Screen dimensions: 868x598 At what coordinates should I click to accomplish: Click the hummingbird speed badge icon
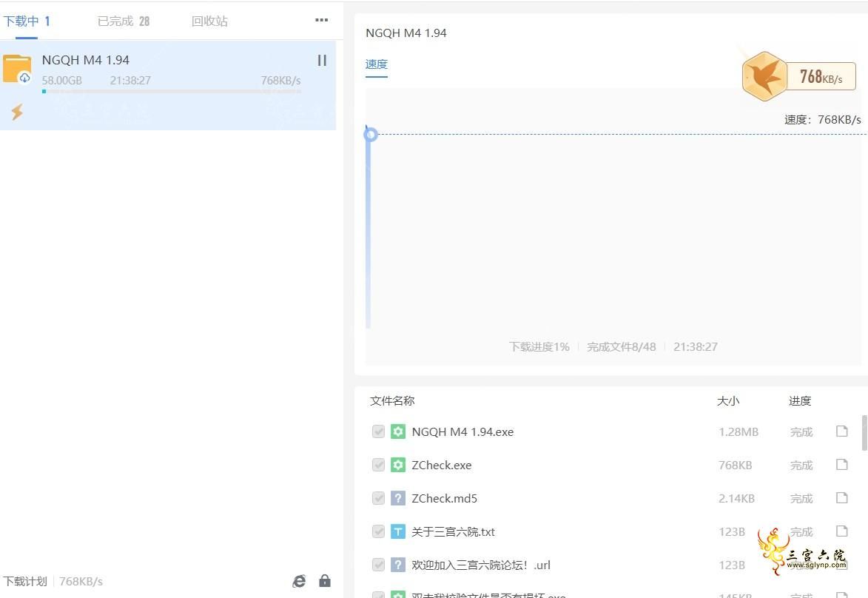(764, 76)
